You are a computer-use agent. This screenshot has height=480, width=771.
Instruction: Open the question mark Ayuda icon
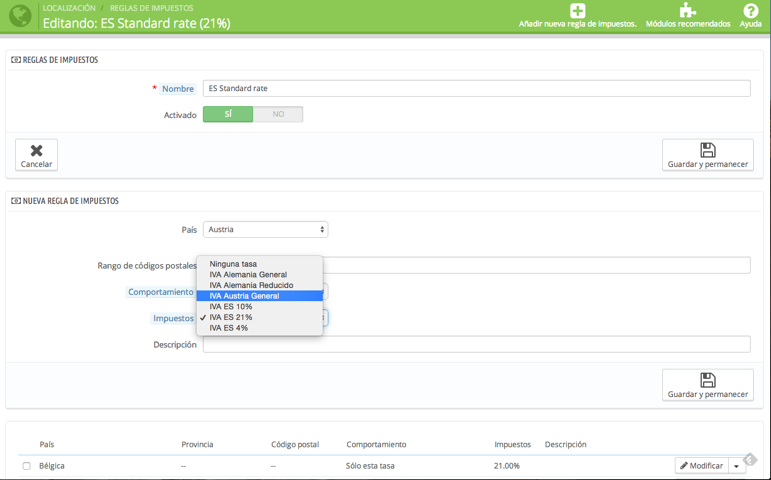click(750, 10)
